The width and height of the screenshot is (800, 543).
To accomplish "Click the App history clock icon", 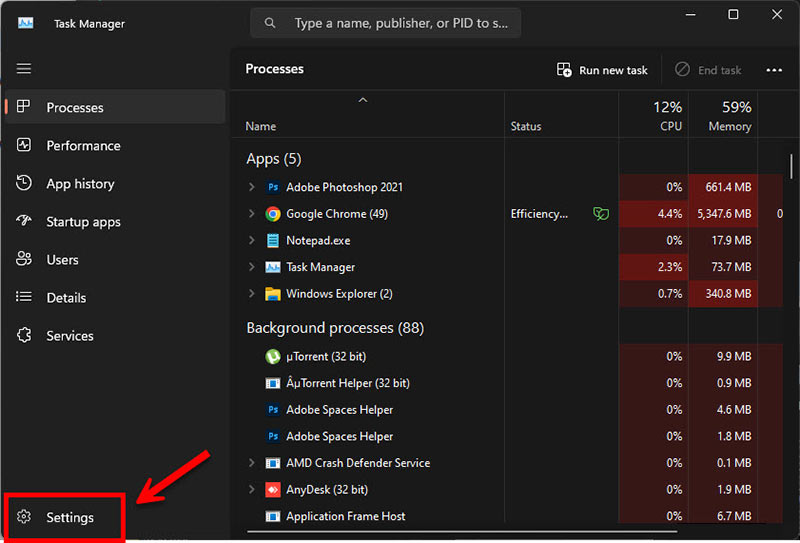I will click(x=23, y=183).
